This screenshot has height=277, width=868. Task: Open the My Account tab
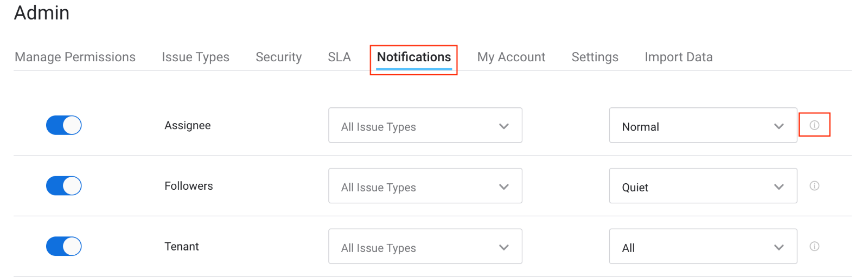(511, 57)
